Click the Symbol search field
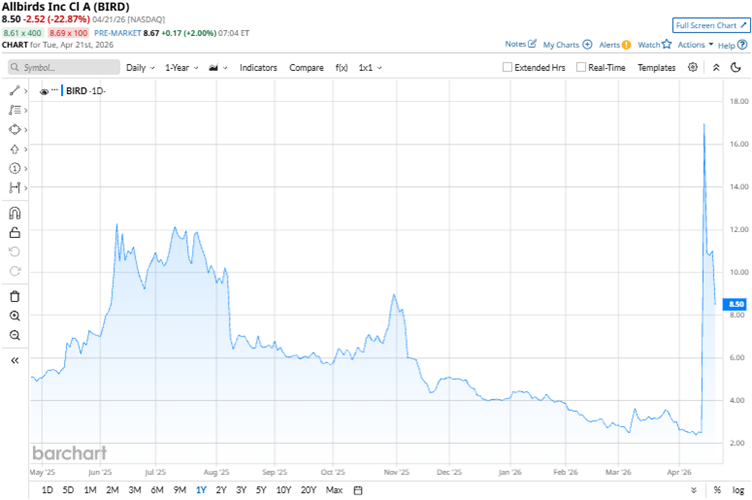This screenshot has height=500, width=752. point(60,67)
